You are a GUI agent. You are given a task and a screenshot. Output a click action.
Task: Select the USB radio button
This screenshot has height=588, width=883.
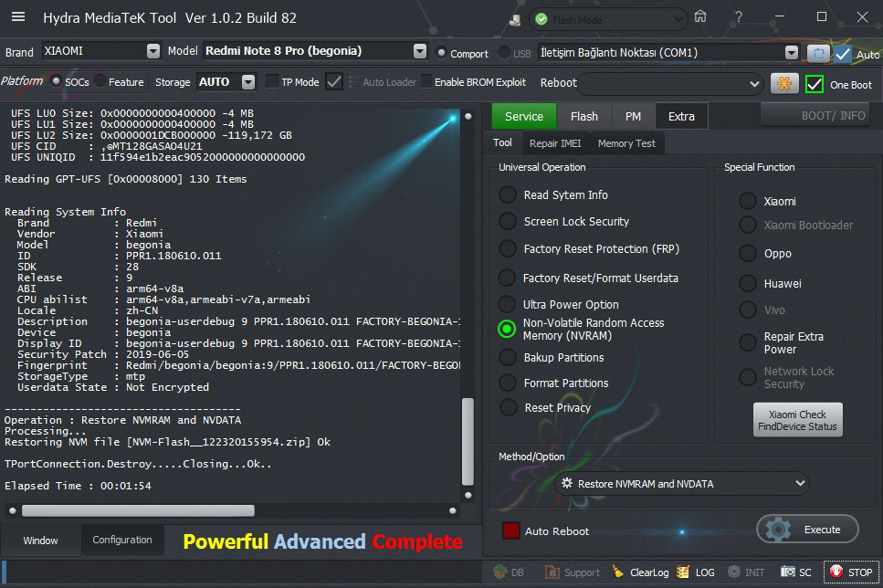[505, 54]
